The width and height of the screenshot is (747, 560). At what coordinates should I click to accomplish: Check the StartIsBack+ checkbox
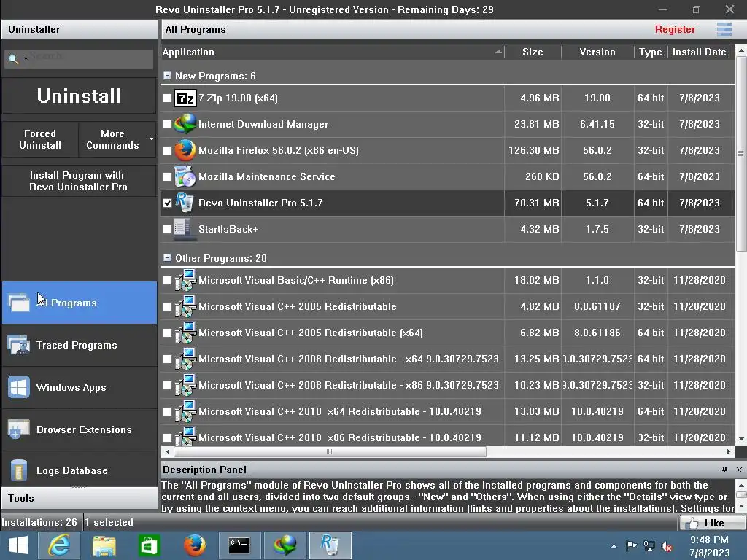[167, 229]
